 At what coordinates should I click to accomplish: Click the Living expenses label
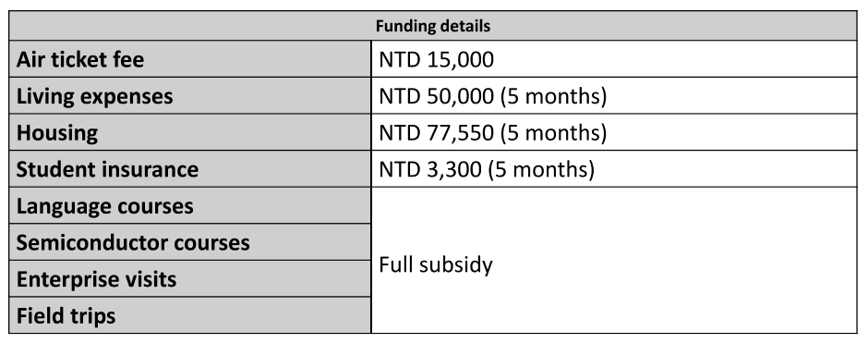pos(95,96)
